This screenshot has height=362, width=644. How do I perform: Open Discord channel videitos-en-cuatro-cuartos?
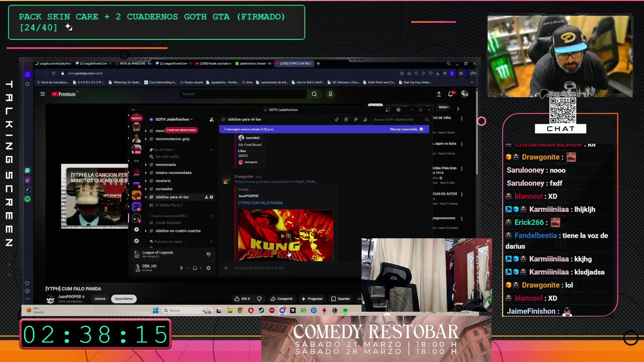click(x=178, y=231)
